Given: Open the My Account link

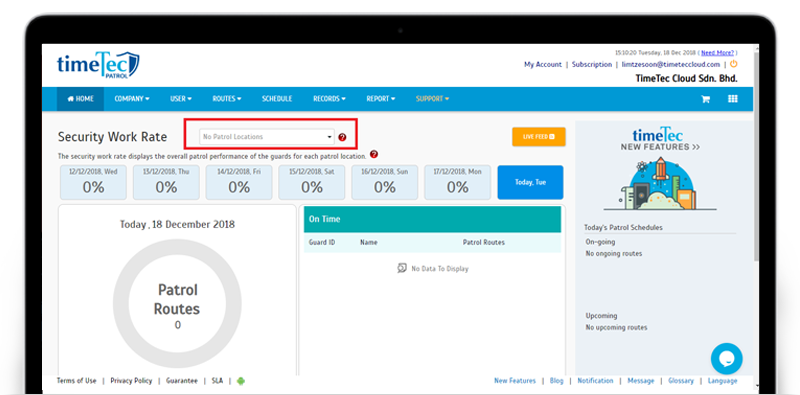Looking at the screenshot, I should click(543, 65).
